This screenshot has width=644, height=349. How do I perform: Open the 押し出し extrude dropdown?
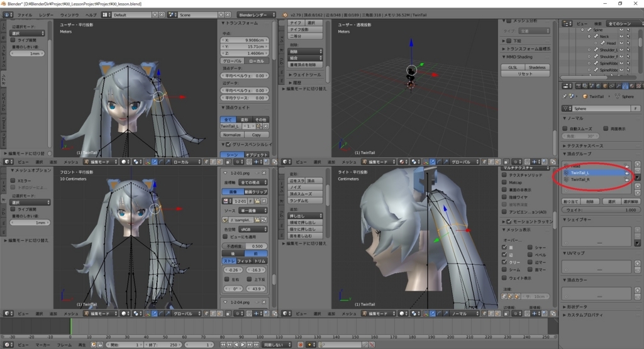305,216
